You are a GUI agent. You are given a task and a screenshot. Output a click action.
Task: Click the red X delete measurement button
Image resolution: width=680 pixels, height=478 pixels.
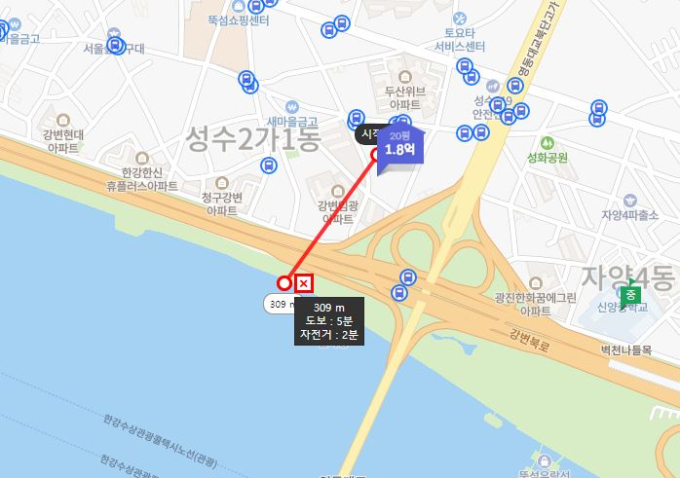tap(304, 284)
